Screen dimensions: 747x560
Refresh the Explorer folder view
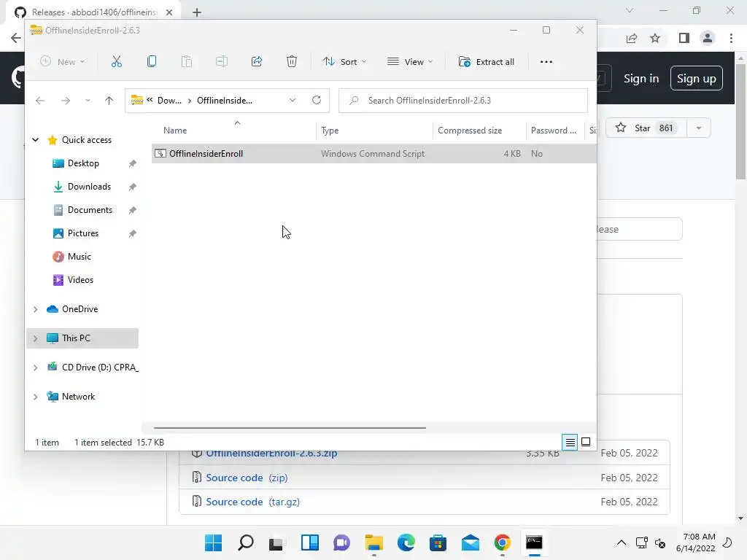coord(317,100)
